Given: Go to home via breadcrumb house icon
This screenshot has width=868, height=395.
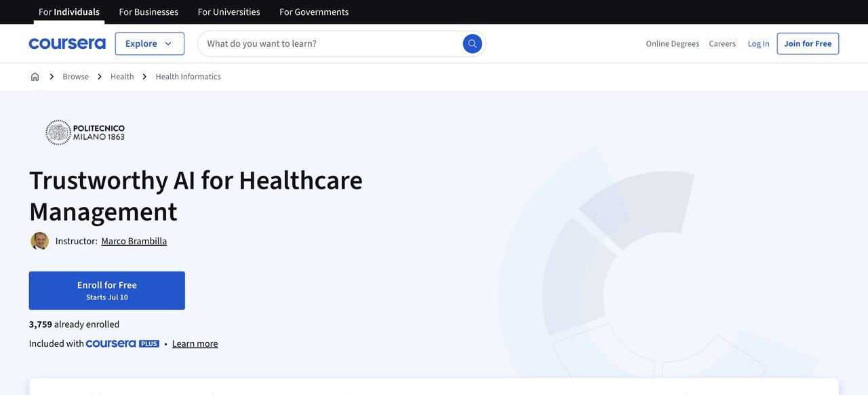Looking at the screenshot, I should (x=35, y=77).
